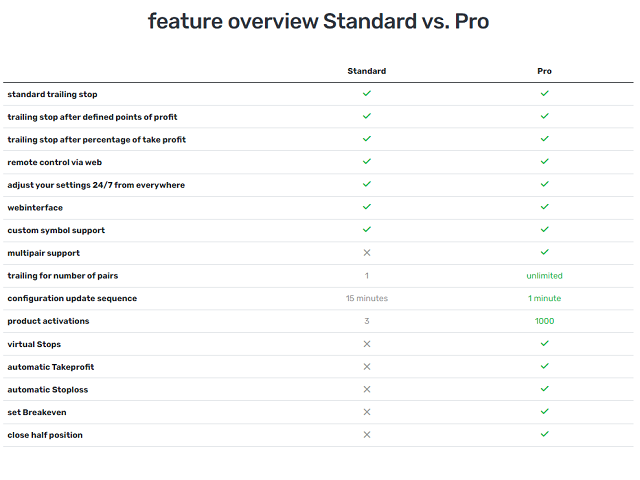The width and height of the screenshot is (640, 480).
Task: Click the '15 minutes' Standard value
Action: tap(367, 298)
